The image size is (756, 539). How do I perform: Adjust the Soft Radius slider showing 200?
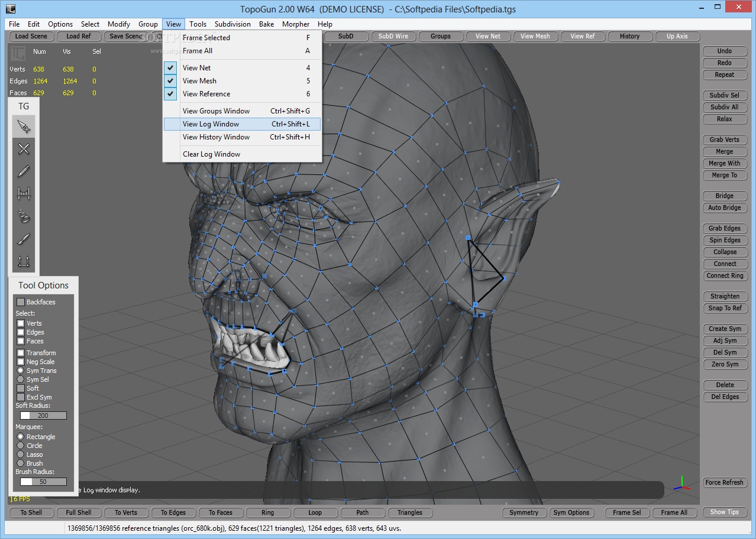coord(43,415)
